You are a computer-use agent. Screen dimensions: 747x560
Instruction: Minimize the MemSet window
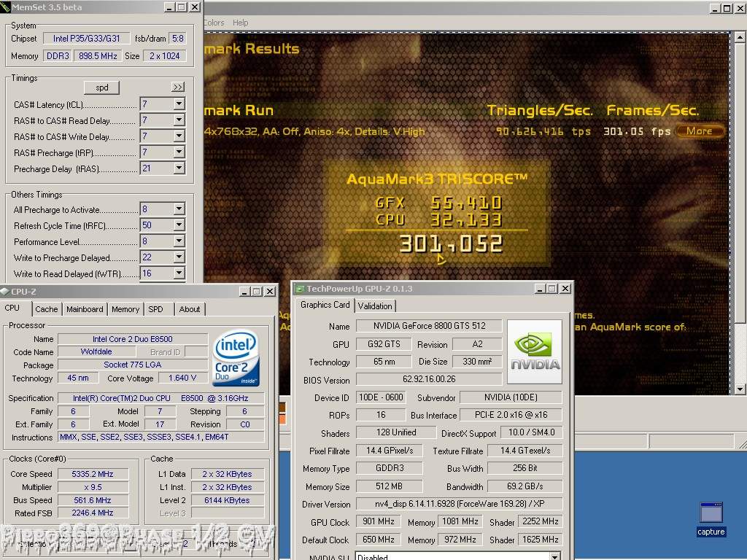coord(169,7)
